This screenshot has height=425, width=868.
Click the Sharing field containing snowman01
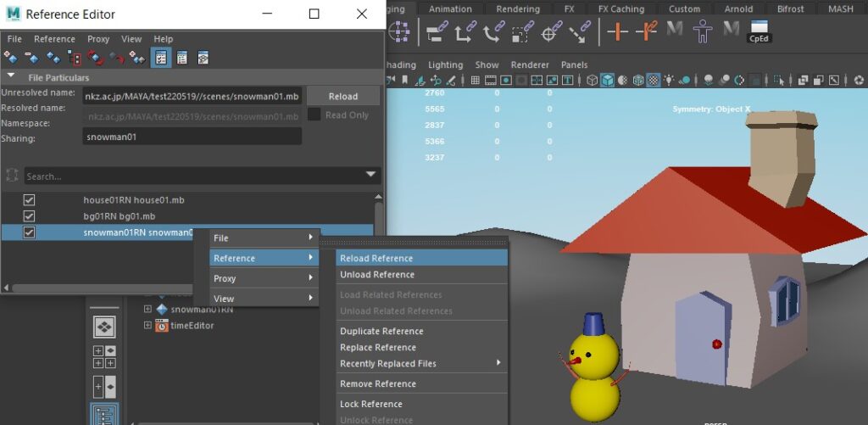click(192, 137)
